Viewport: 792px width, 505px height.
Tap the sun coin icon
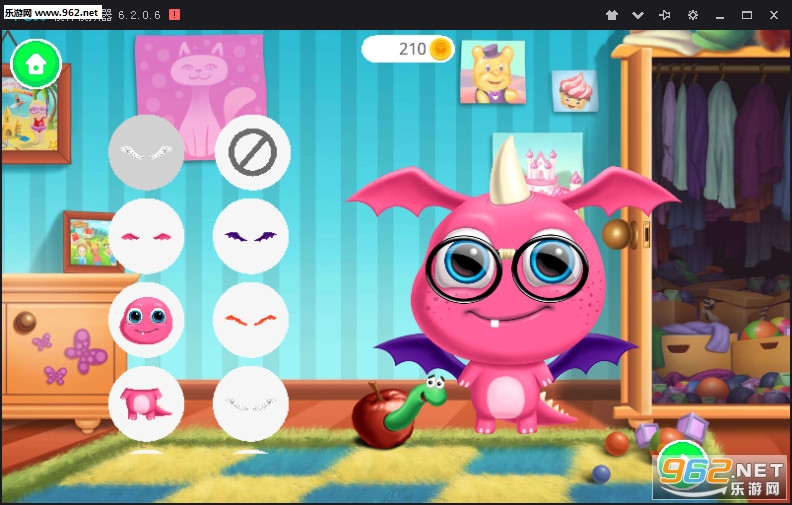coord(439,49)
